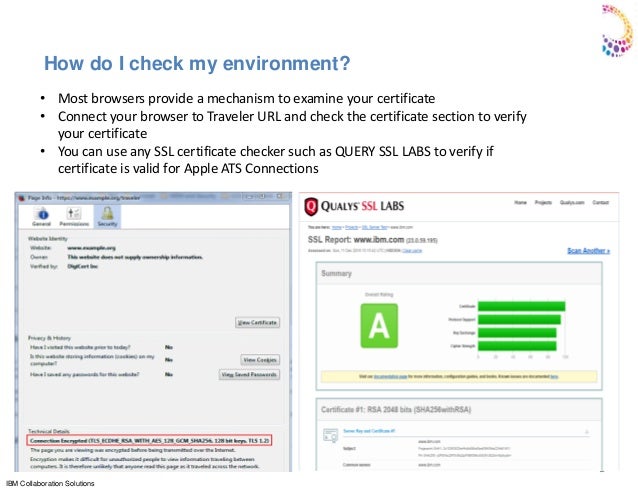Click the Firefox icon in Page Info title bar

[x=21, y=198]
